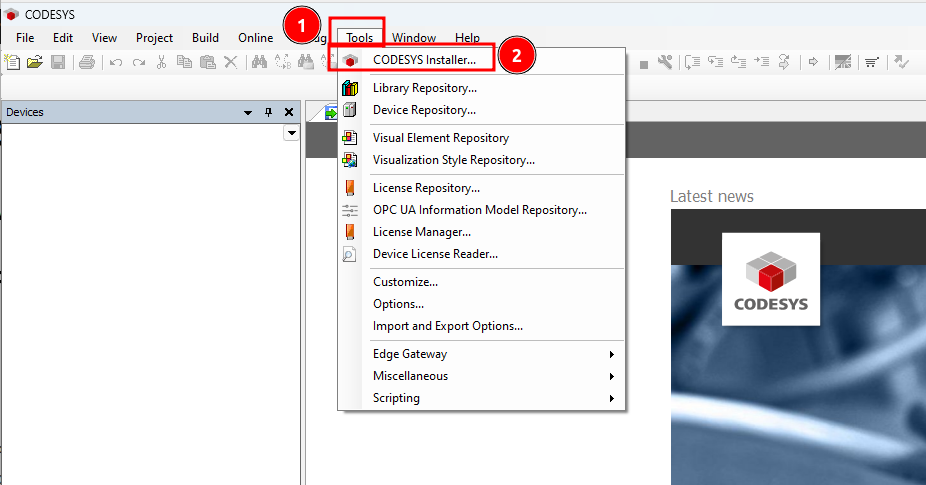Select Device License Reader... entry
Image resolution: width=926 pixels, height=485 pixels.
point(482,254)
